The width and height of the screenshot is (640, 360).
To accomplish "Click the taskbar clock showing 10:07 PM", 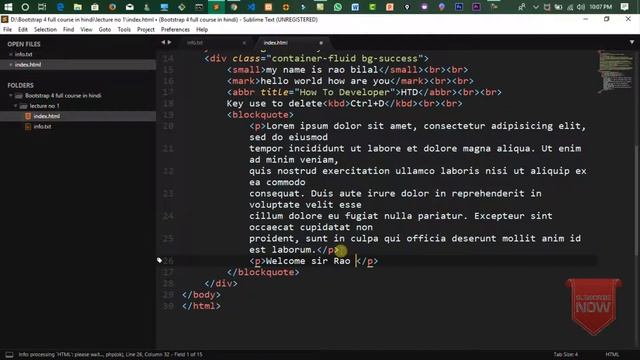I will pos(600,7).
